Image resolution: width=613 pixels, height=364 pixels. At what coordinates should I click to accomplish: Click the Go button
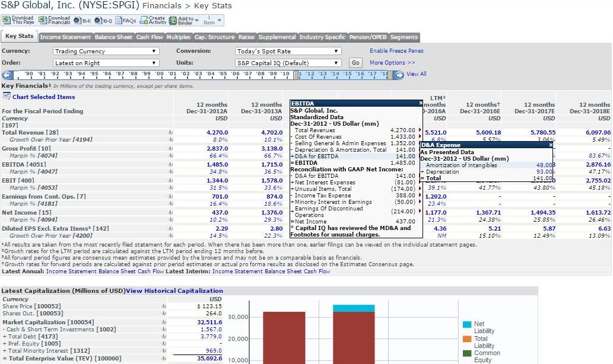point(355,63)
